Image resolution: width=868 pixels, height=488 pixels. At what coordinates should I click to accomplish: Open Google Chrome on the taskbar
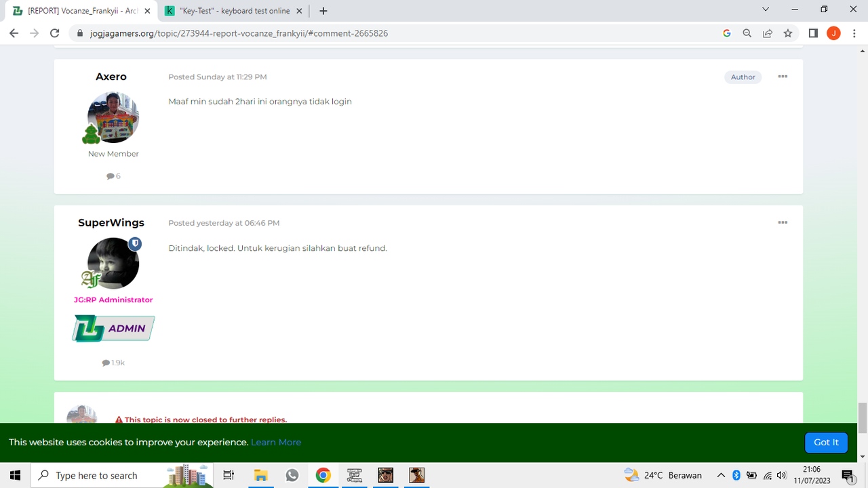pyautogui.click(x=323, y=475)
